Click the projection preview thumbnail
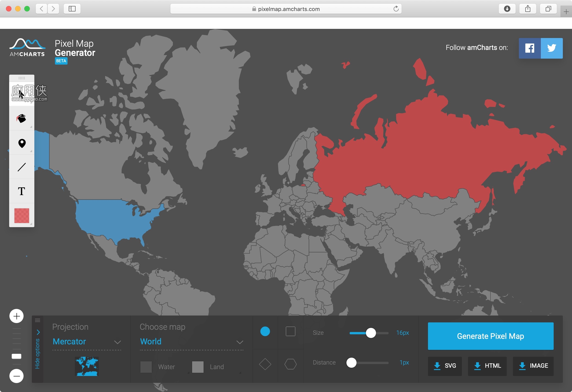Screen dimensions: 572x392 (87, 366)
